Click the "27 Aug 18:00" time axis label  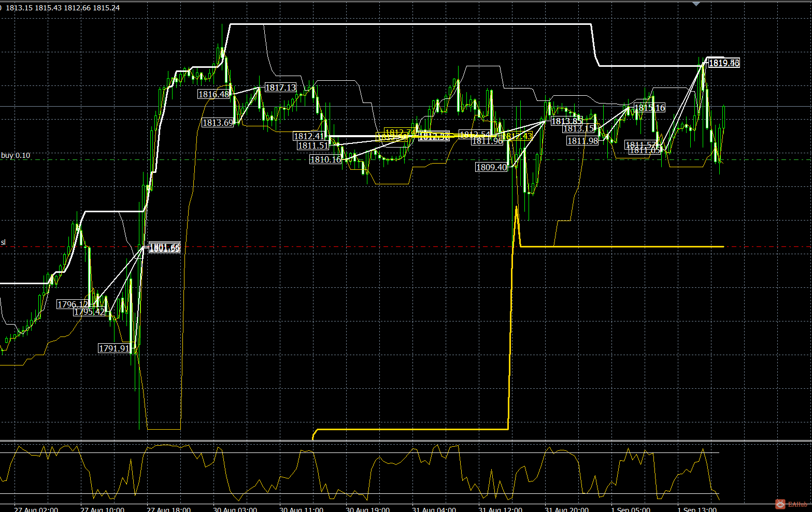(x=169, y=509)
